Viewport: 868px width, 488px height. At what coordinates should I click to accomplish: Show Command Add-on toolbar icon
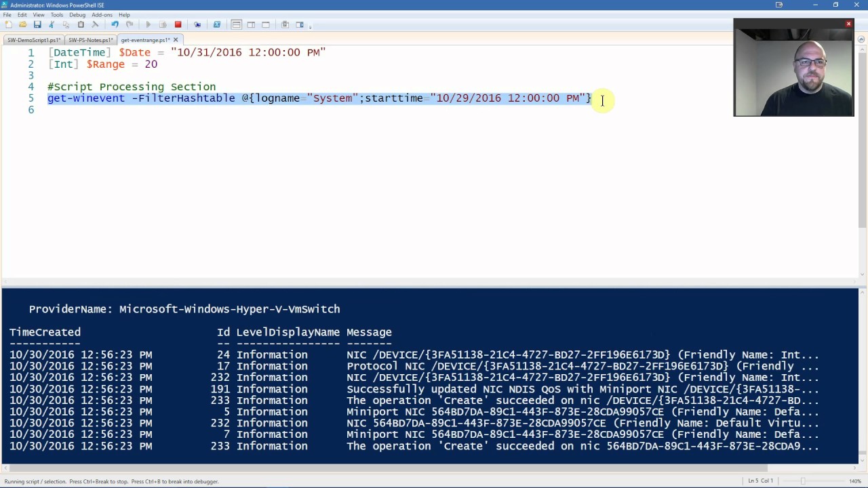pyautogui.click(x=300, y=24)
